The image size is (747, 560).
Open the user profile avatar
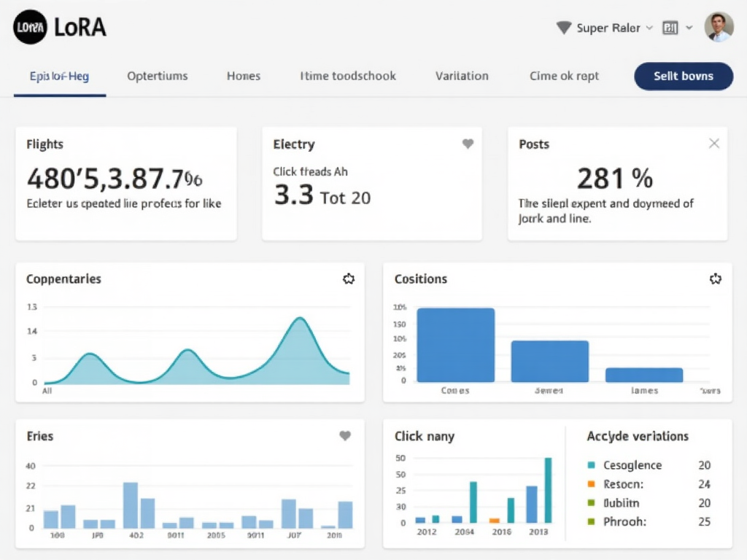coord(719,27)
